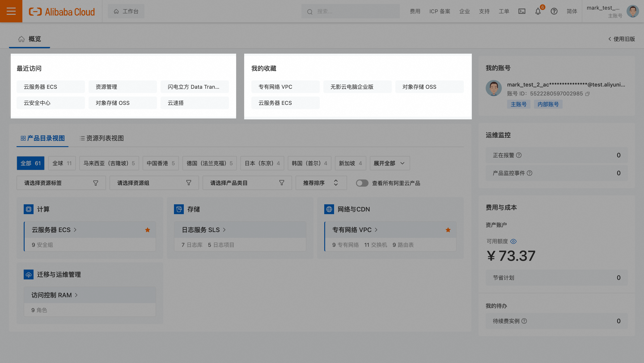Open 资源管理 from recent visits
Viewport: 644px width, 363px height.
[123, 87]
